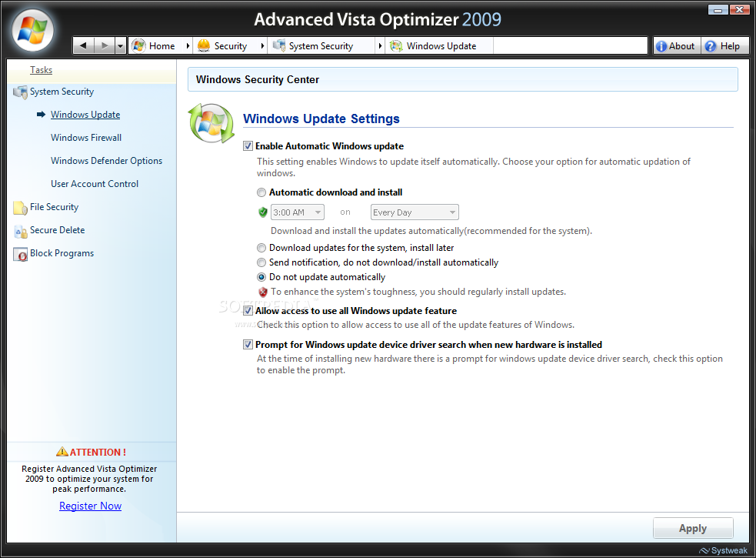756x558 pixels.
Task: Expand the arrow after Security breadcrumb
Action: [x=262, y=46]
